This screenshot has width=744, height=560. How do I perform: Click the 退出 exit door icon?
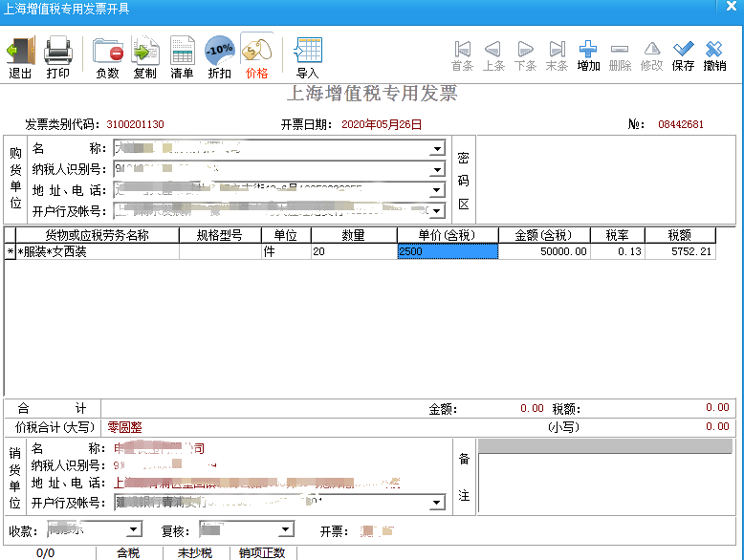click(x=20, y=57)
